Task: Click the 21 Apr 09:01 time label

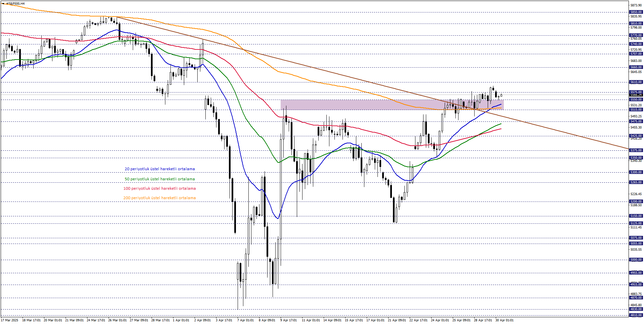Action: (397, 320)
